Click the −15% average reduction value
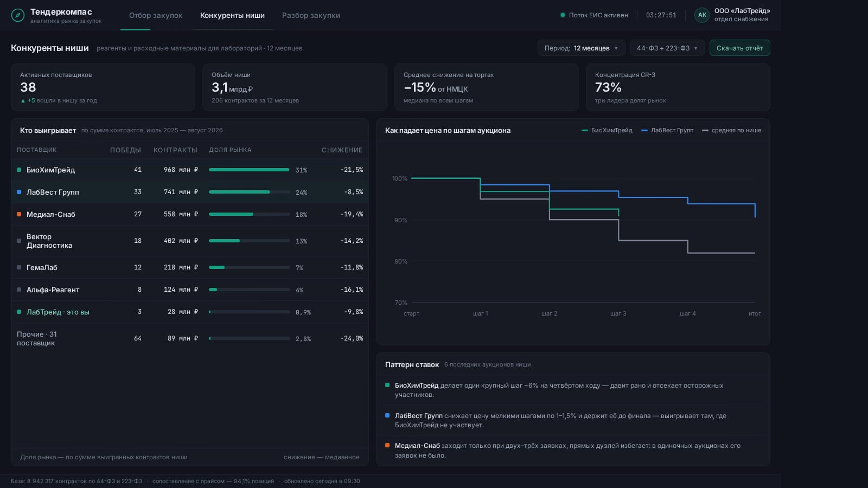Image resolution: width=868 pixels, height=488 pixels. tap(420, 87)
